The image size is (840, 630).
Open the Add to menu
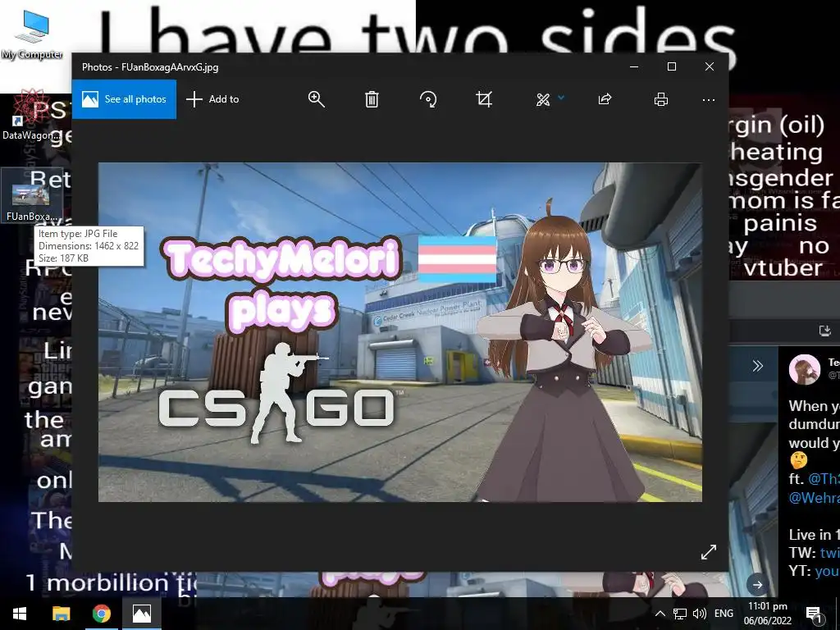pyautogui.click(x=212, y=99)
